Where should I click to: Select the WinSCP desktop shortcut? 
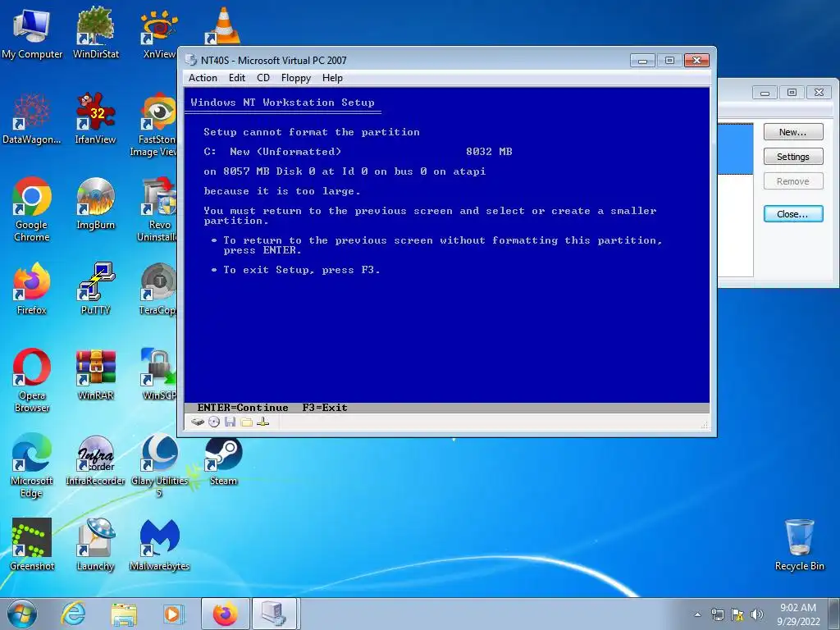159,375
